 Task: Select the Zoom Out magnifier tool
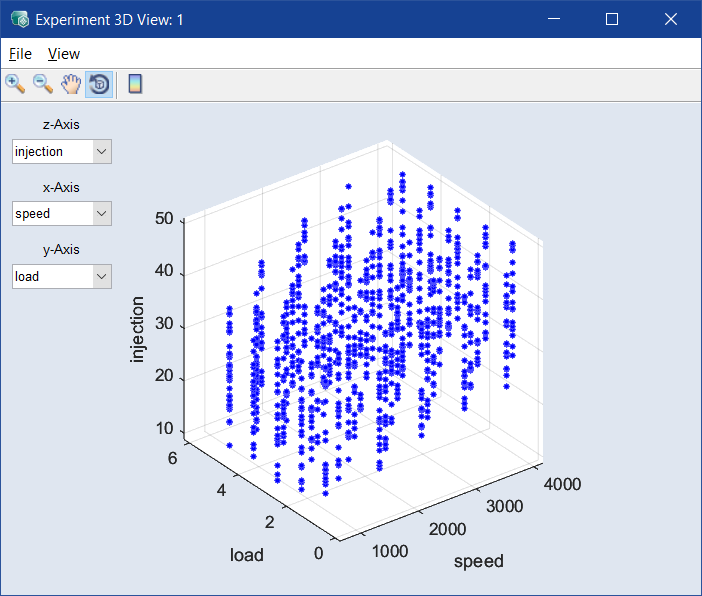tap(43, 84)
